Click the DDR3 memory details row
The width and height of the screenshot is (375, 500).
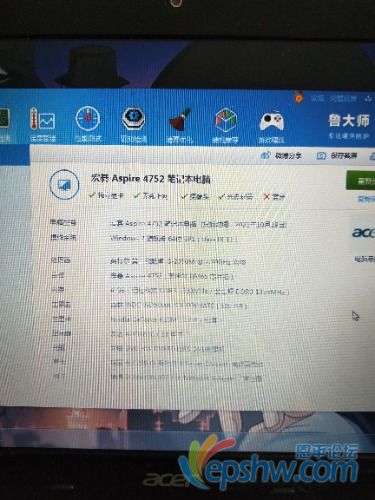tap(199, 291)
